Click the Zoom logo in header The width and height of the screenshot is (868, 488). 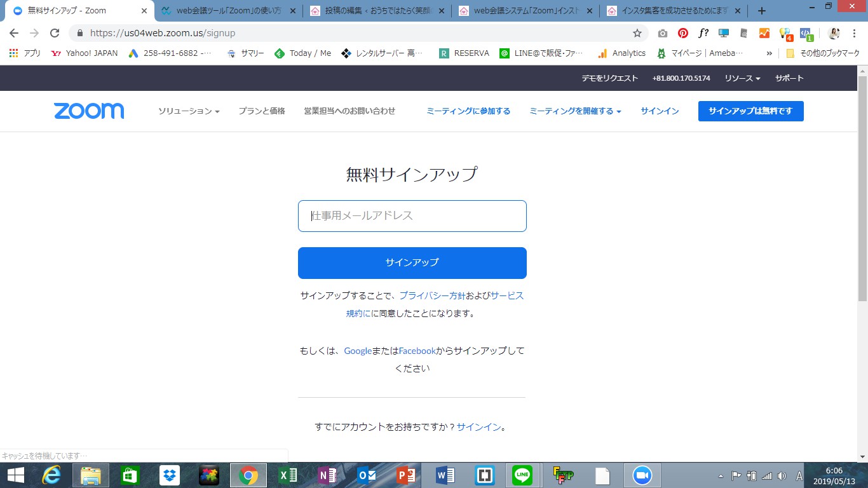pyautogui.click(x=89, y=111)
